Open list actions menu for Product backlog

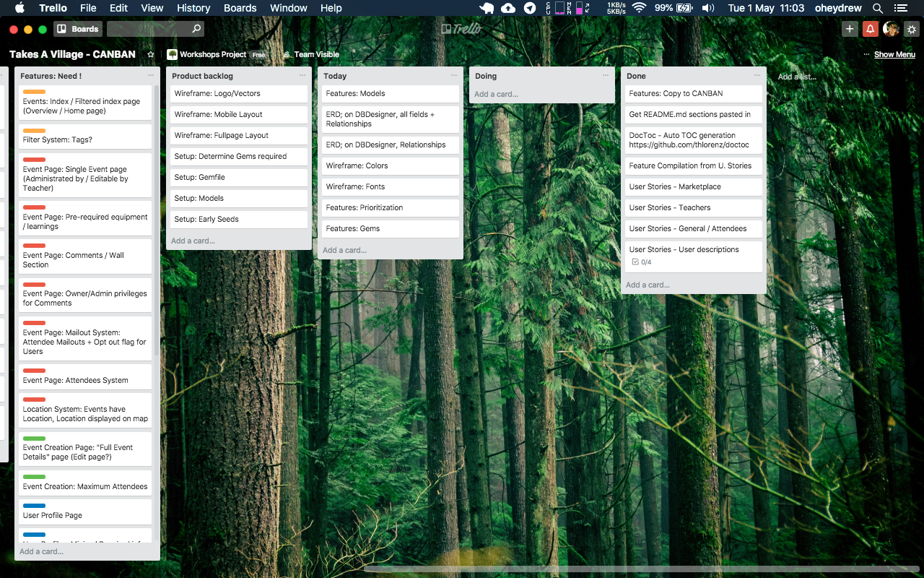pos(302,75)
